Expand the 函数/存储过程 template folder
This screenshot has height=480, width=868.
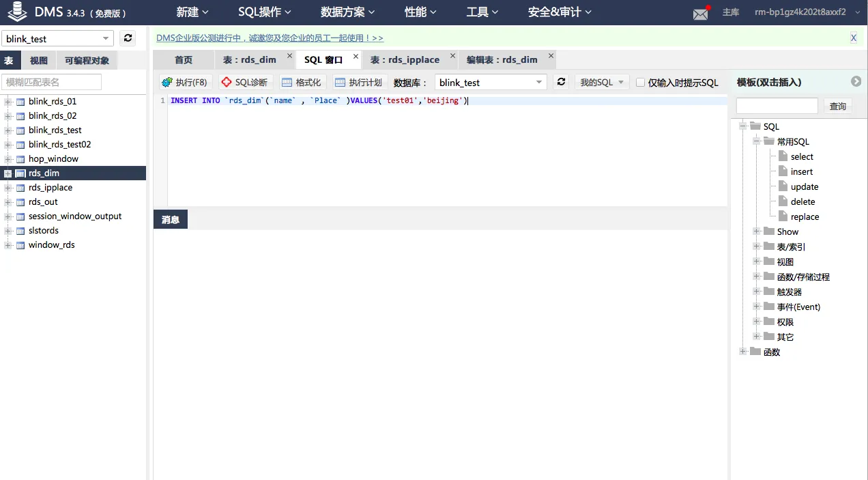coord(757,277)
